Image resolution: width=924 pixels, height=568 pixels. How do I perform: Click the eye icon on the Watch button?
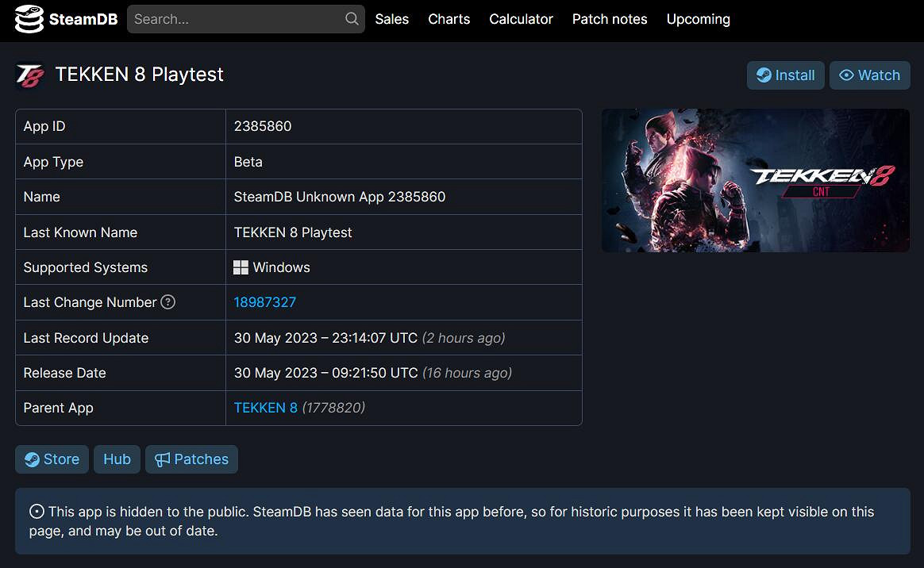click(x=849, y=75)
